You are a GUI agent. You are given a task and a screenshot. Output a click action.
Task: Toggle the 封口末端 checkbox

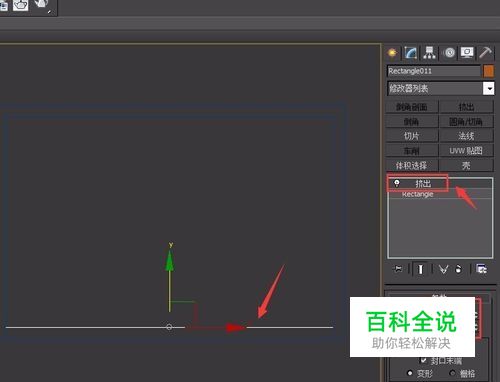click(x=423, y=360)
